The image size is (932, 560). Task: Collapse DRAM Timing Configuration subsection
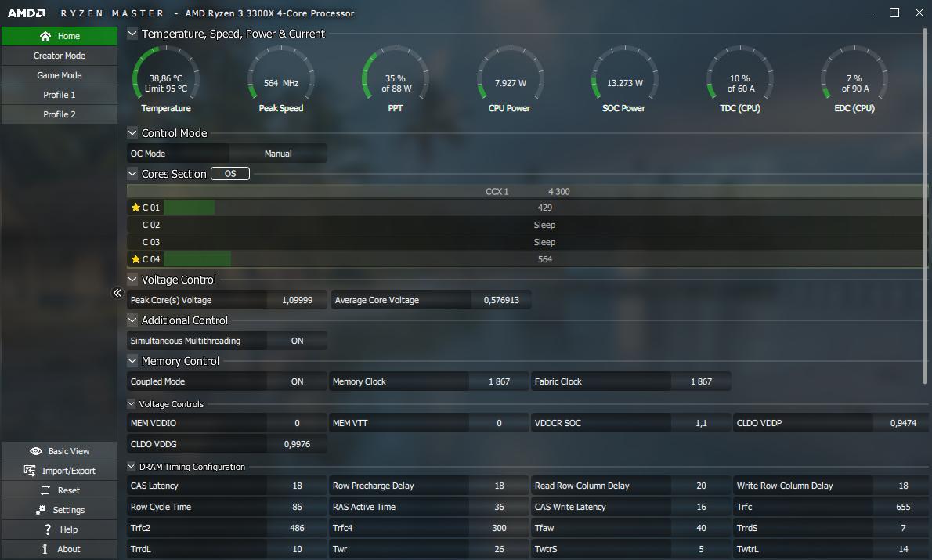132,467
